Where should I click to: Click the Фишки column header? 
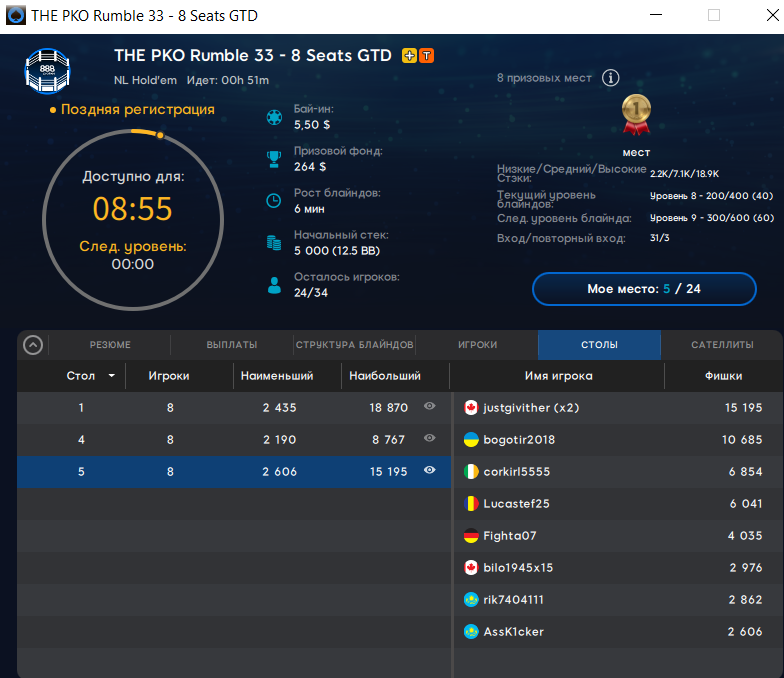723,376
